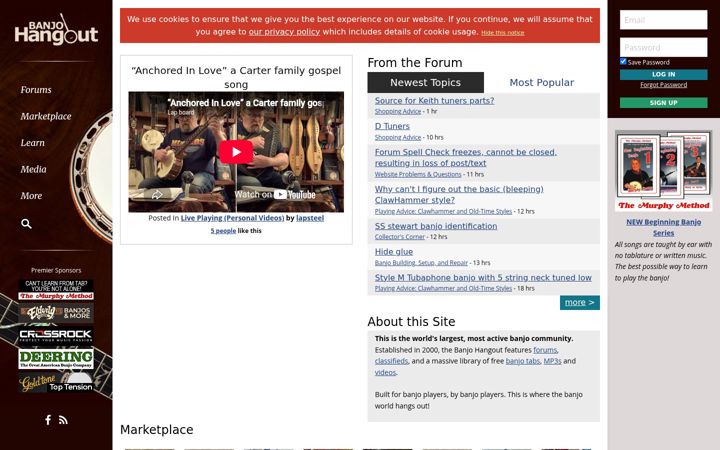Image resolution: width=720 pixels, height=450 pixels.
Task: Open the classifieds link
Action: point(391,361)
